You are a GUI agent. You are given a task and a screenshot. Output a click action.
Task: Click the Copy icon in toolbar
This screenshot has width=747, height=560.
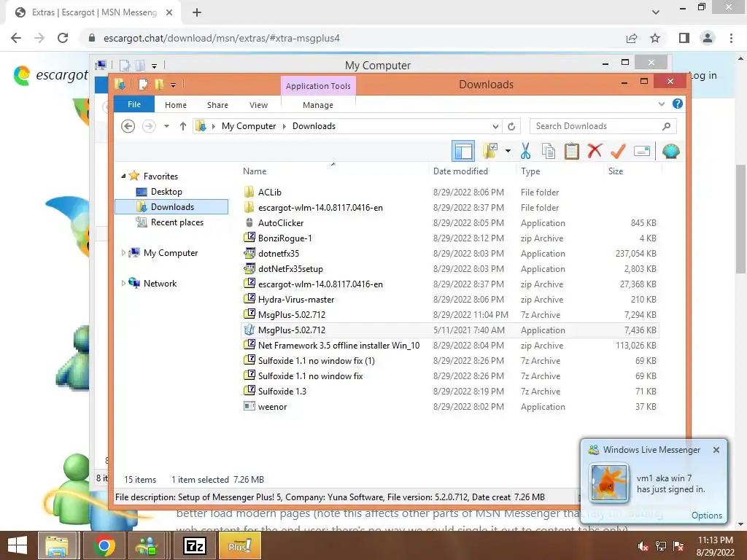pos(549,152)
